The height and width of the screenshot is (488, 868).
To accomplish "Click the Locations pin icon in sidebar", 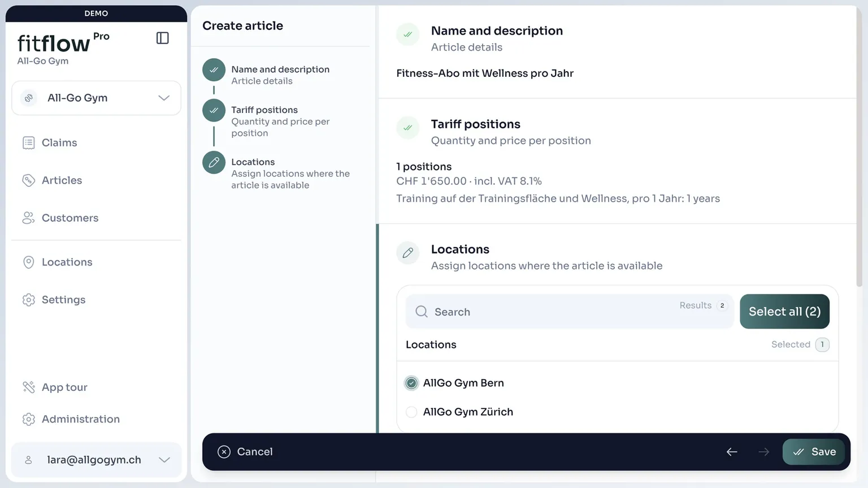I will (x=29, y=262).
